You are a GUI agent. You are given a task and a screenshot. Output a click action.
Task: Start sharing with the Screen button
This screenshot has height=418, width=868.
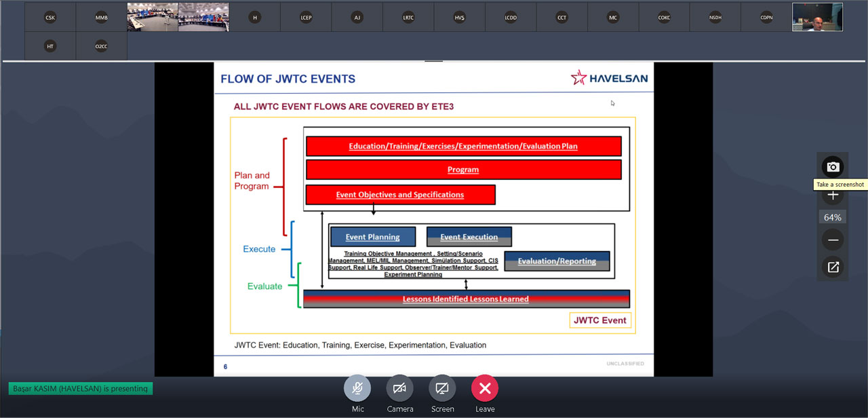pyautogui.click(x=442, y=388)
